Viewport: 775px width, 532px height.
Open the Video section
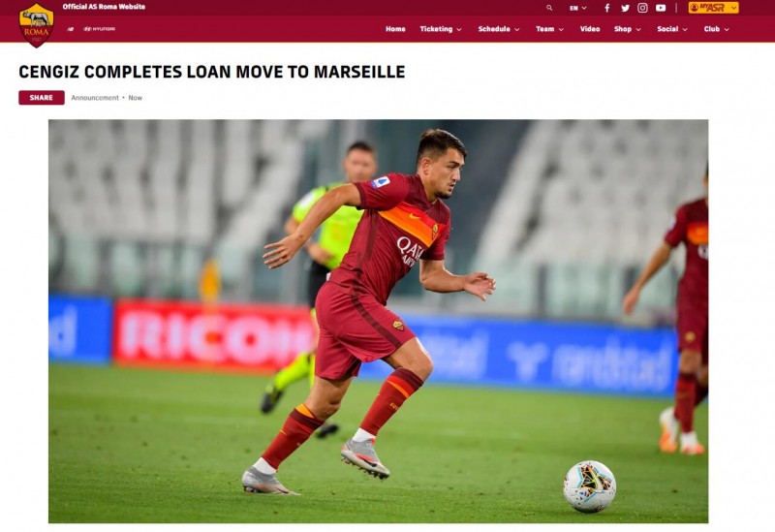coord(590,29)
